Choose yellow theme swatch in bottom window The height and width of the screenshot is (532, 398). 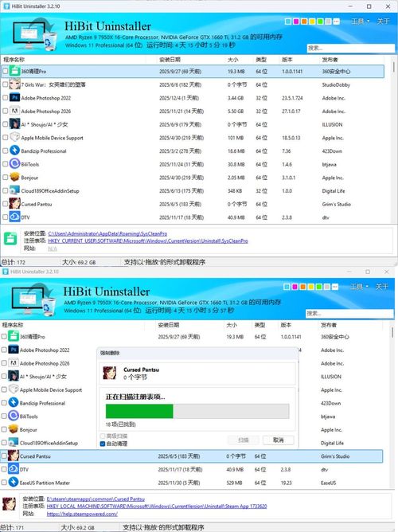point(311,287)
